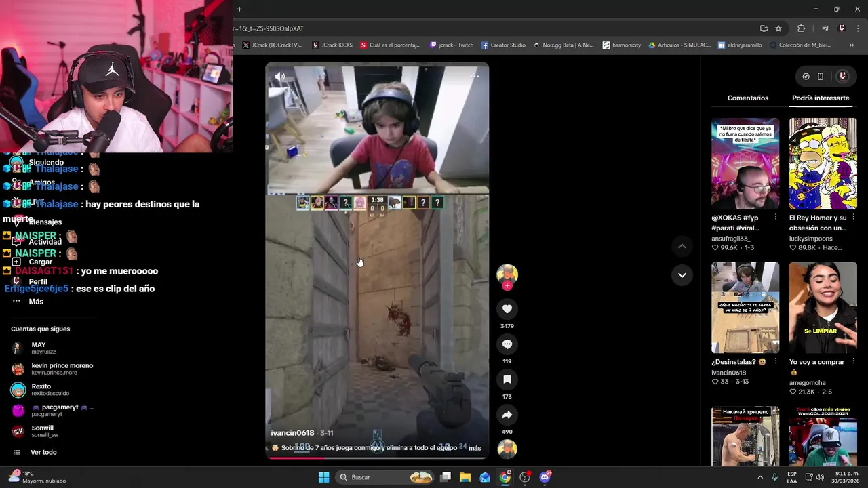Open the @XOKAS #fyp video thumbnail
This screenshot has height=488, width=868.
(745, 163)
